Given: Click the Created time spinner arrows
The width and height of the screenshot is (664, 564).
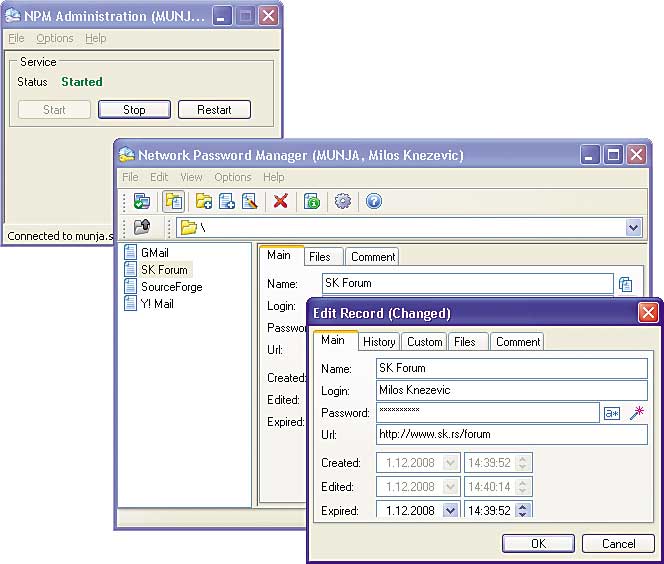Looking at the screenshot, I should click(x=523, y=463).
